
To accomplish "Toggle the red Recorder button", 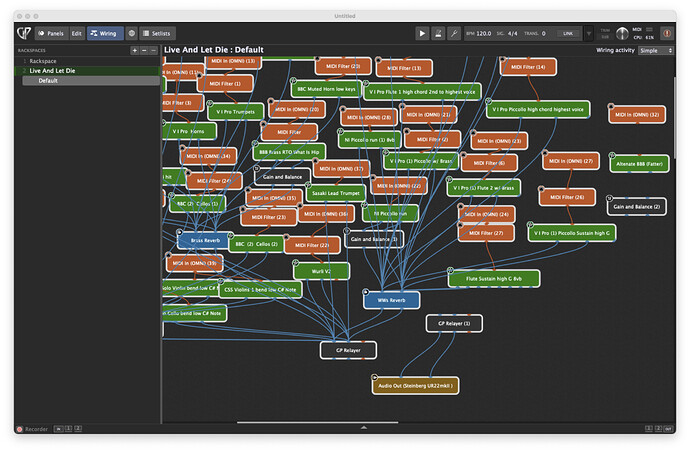I will [x=19, y=429].
